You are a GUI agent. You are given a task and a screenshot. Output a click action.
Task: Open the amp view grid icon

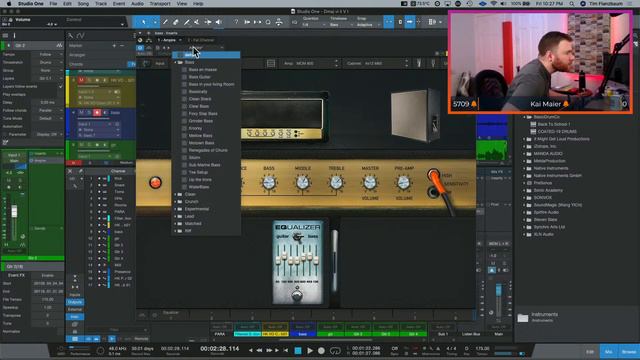point(271,63)
